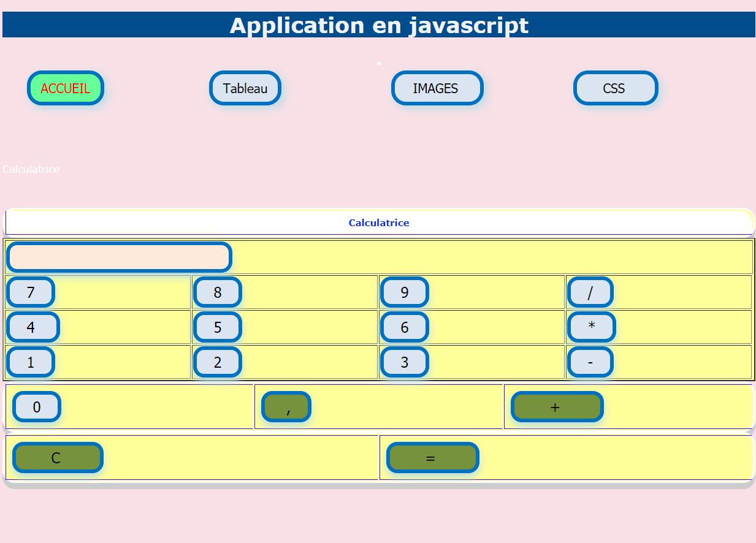Open the CSS navigation tab
The width and height of the screenshot is (756, 543).
coord(615,88)
